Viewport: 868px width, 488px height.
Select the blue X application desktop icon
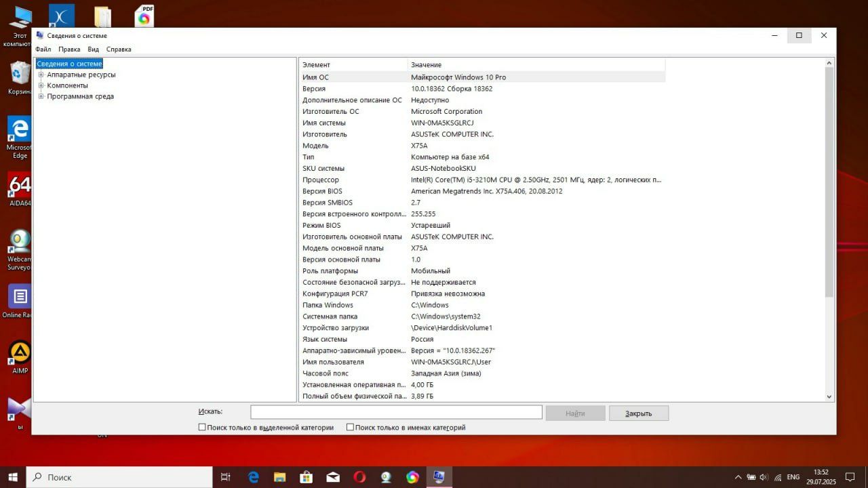coord(62,16)
